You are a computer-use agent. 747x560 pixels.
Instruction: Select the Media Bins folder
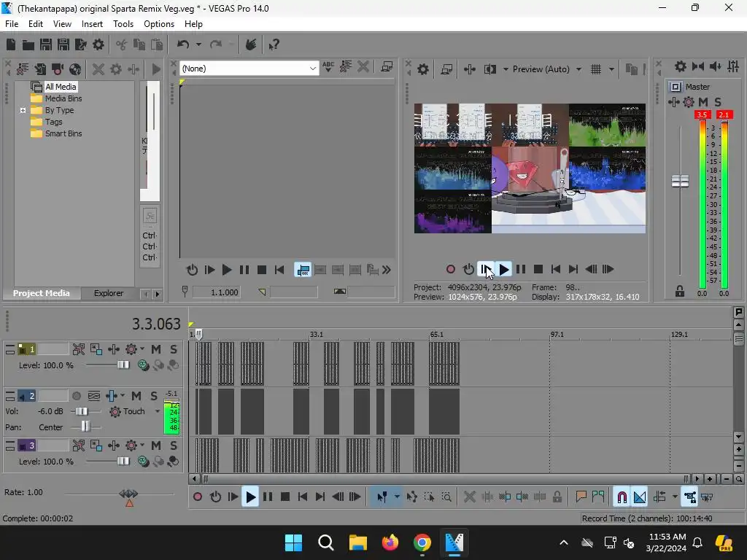(63, 98)
